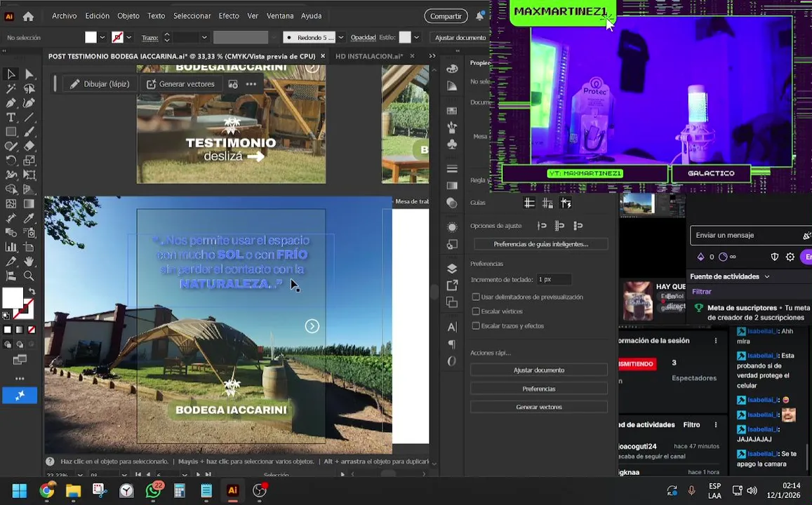Activate the Type tool
The width and height of the screenshot is (812, 505).
pos(11,117)
